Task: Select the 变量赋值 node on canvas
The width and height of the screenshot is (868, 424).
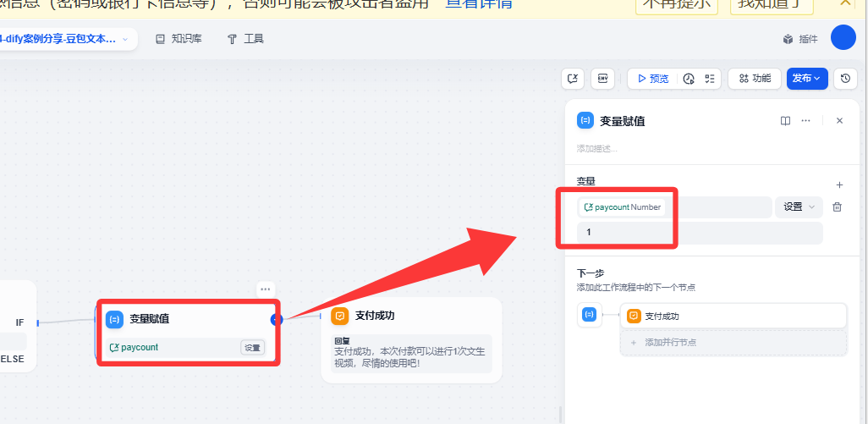Action: pos(189,332)
